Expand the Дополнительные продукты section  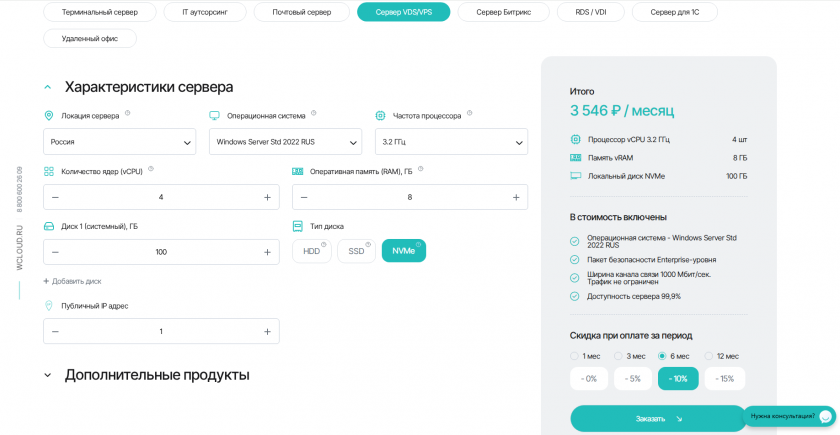click(47, 375)
